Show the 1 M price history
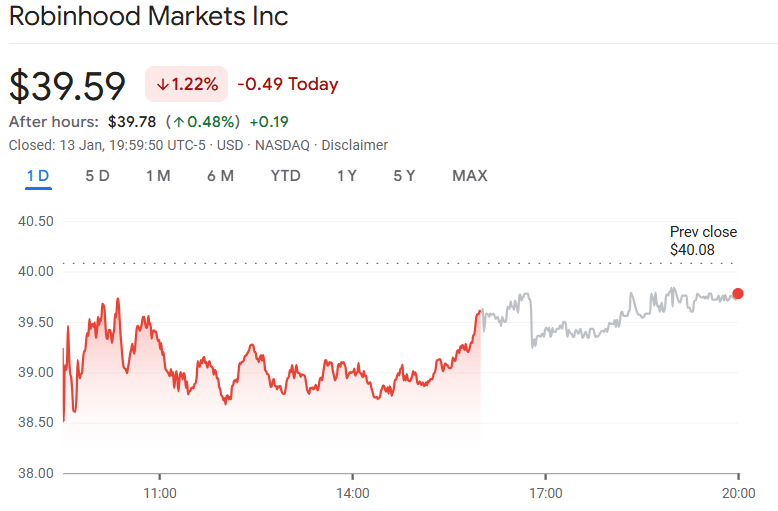This screenshot has width=778, height=511. [x=158, y=176]
